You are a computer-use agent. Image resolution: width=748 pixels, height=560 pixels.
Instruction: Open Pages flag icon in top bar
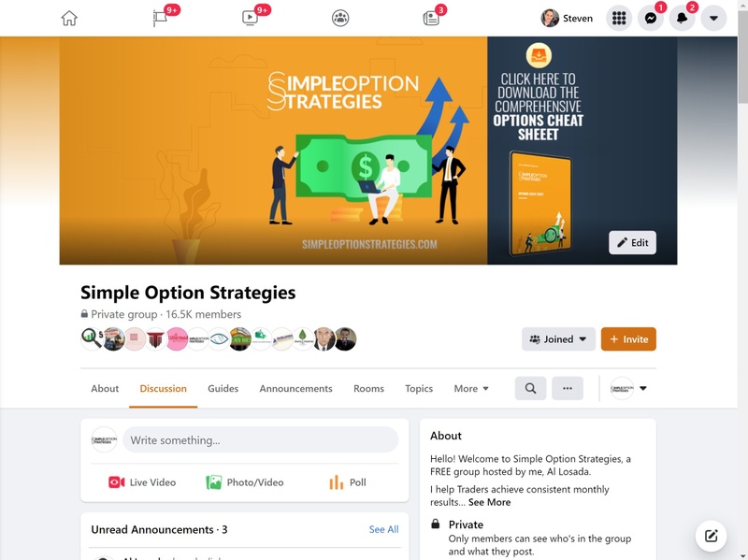(160, 18)
